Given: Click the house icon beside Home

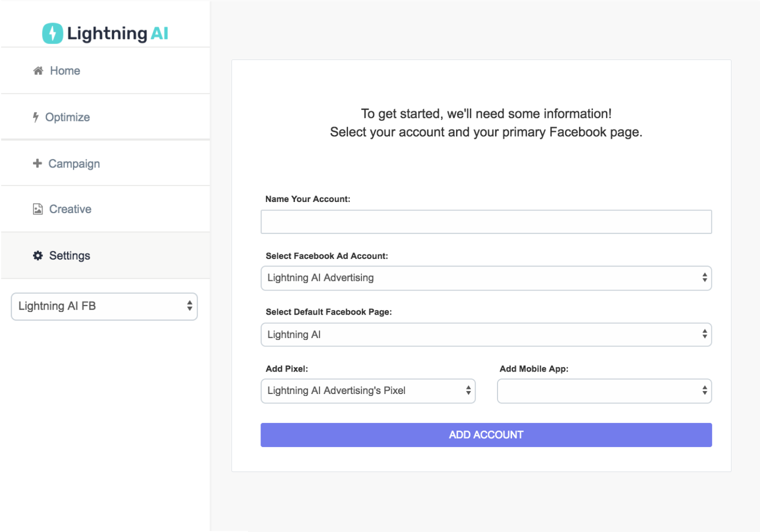Looking at the screenshot, I should [38, 71].
